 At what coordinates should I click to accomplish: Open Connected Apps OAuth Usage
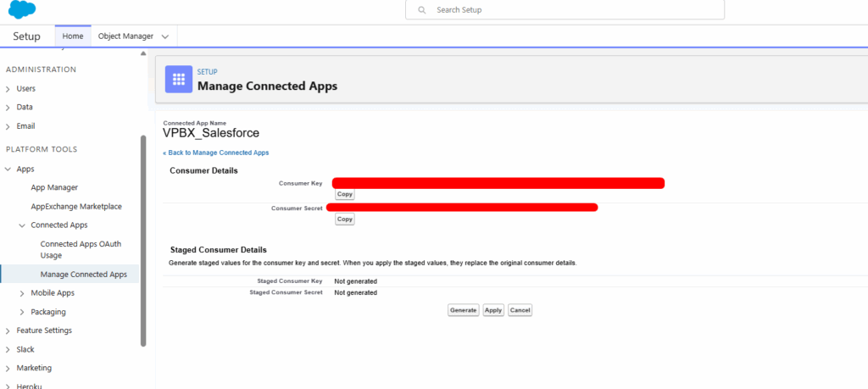click(81, 249)
